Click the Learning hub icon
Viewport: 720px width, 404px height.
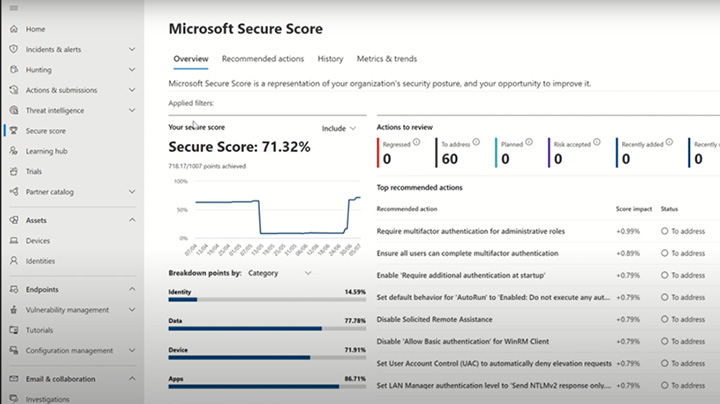tap(13, 151)
